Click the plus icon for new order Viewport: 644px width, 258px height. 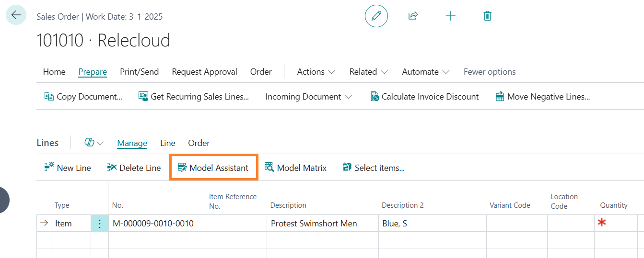(450, 16)
